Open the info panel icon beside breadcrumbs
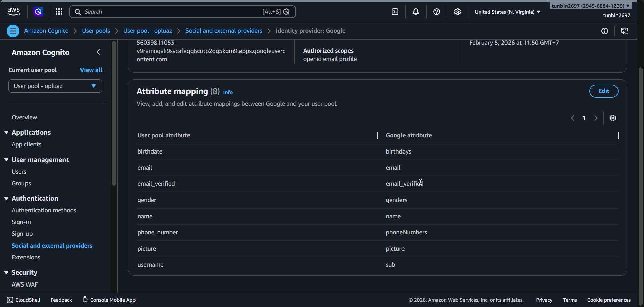The height and width of the screenshot is (307, 644). tap(605, 31)
